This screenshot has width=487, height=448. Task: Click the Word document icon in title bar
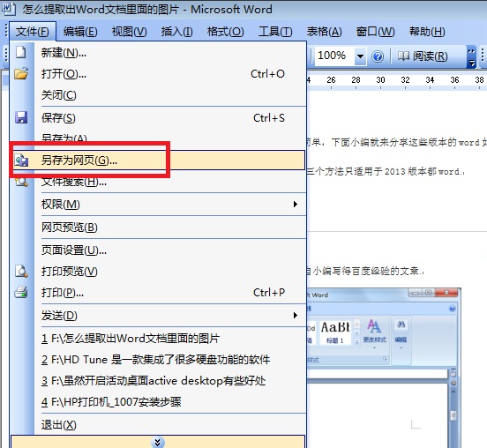(x=9, y=9)
